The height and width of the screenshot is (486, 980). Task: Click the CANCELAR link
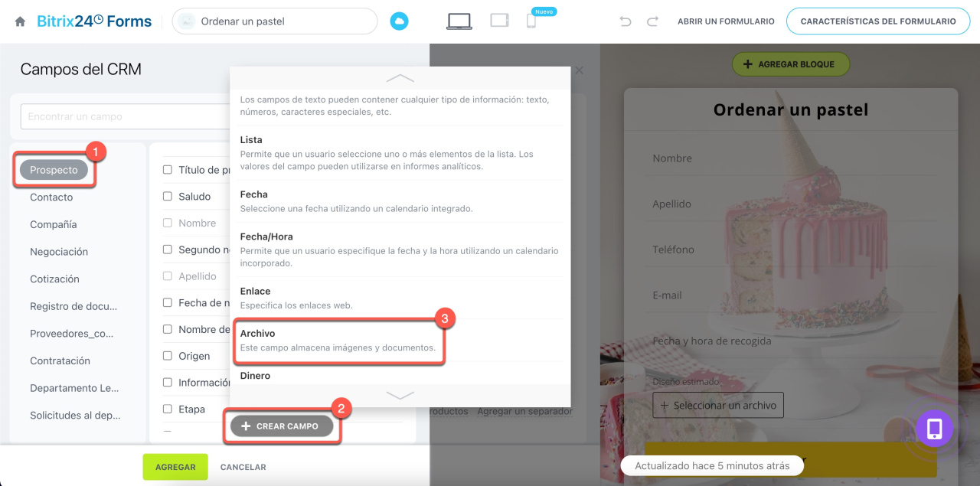243,467
